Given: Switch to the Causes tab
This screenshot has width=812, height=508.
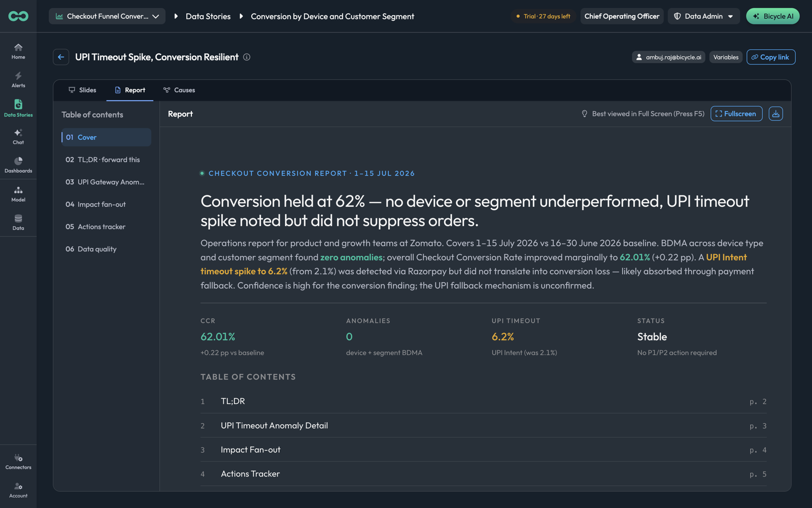Looking at the screenshot, I should click(x=179, y=90).
